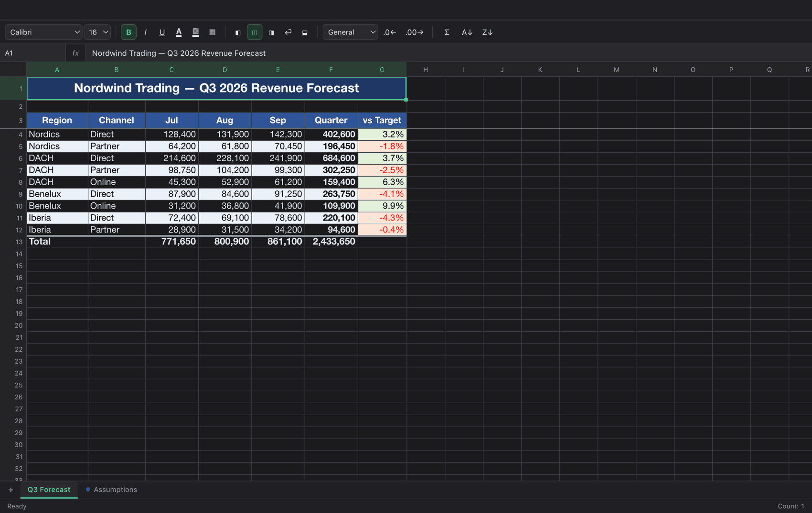Increase decimal places
This screenshot has height=513, width=812.
(414, 32)
